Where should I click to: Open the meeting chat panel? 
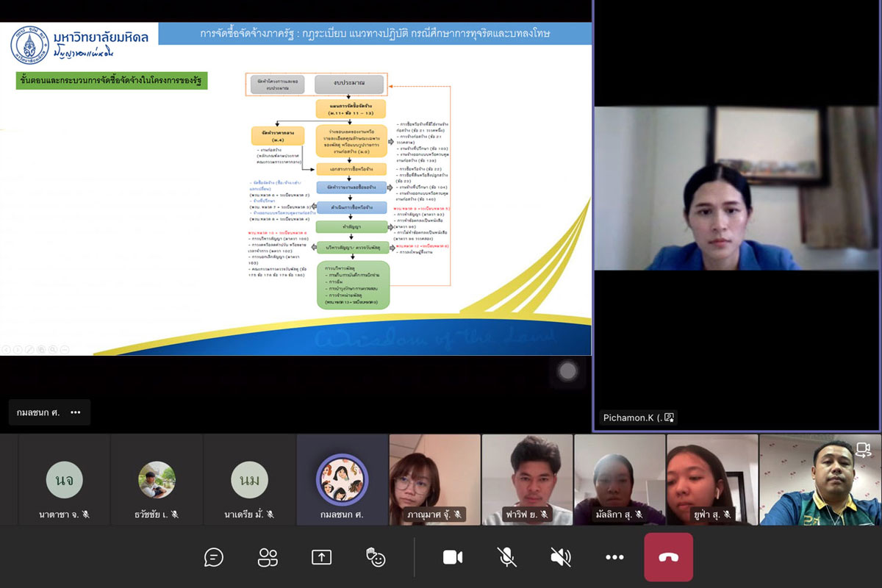tap(213, 558)
